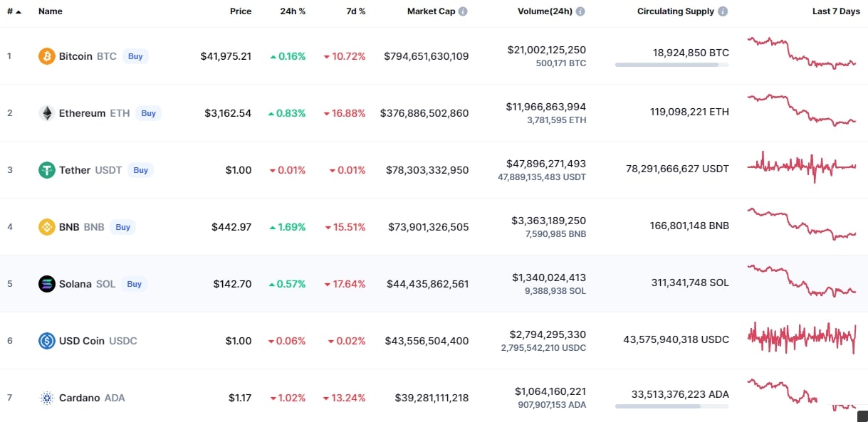Click Bitcoin price $41,975.21
The height and width of the screenshot is (422, 868).
[x=226, y=56]
